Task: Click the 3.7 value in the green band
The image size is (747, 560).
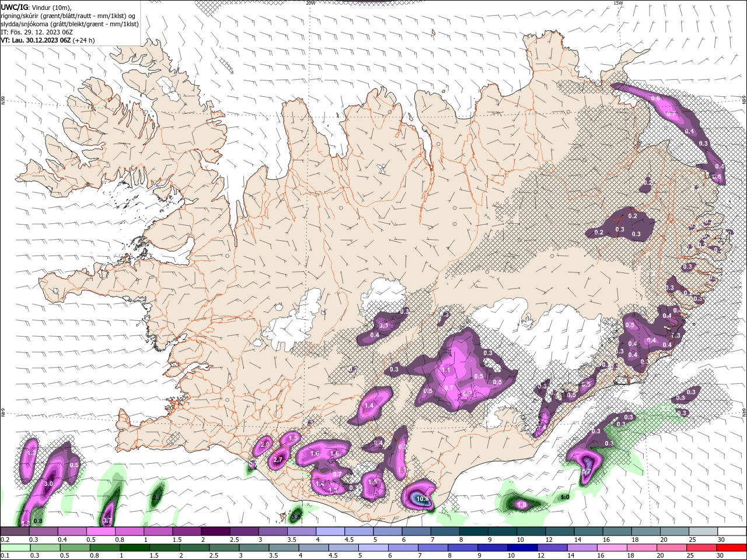Action: tap(107, 520)
